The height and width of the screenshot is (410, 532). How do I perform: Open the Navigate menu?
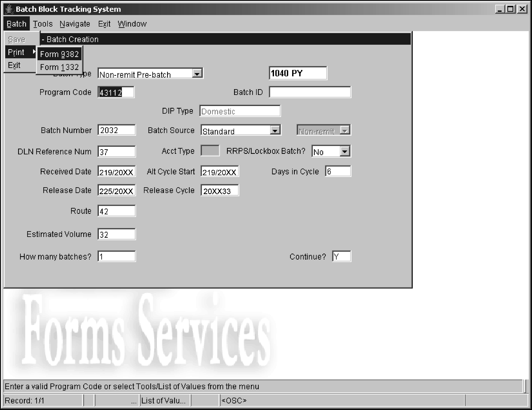(x=75, y=24)
